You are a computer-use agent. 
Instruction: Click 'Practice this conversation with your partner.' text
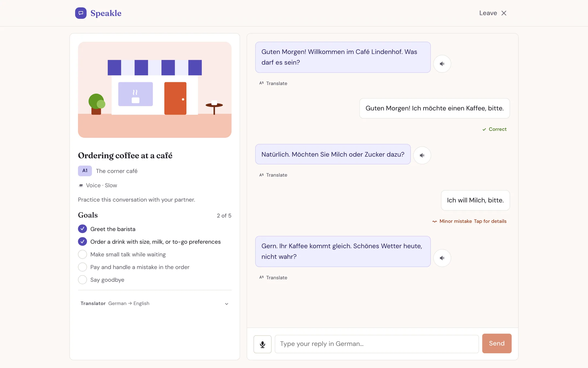click(x=137, y=200)
